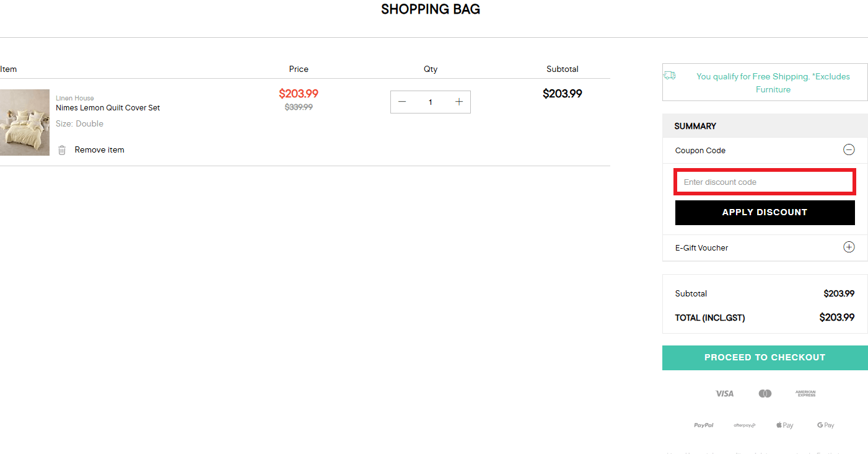Select the VISA payment icon

pos(724,393)
